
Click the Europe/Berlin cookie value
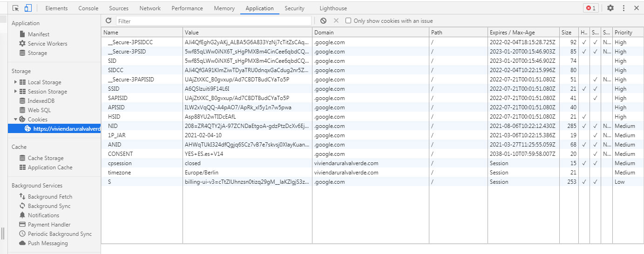point(201,172)
